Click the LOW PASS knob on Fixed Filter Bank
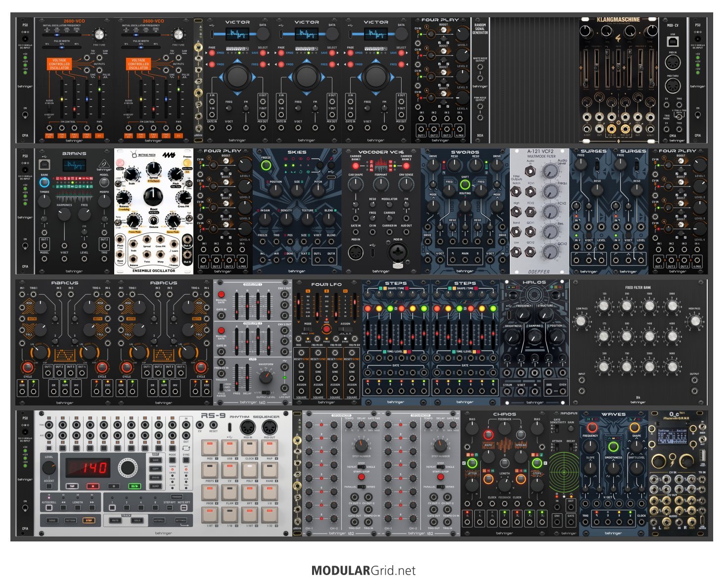728x581 pixels. tap(582, 321)
